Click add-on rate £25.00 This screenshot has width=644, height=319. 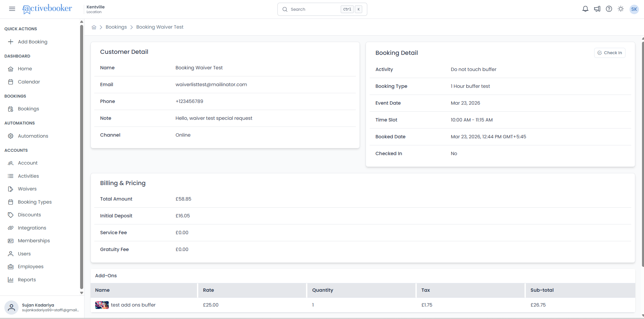point(211,305)
